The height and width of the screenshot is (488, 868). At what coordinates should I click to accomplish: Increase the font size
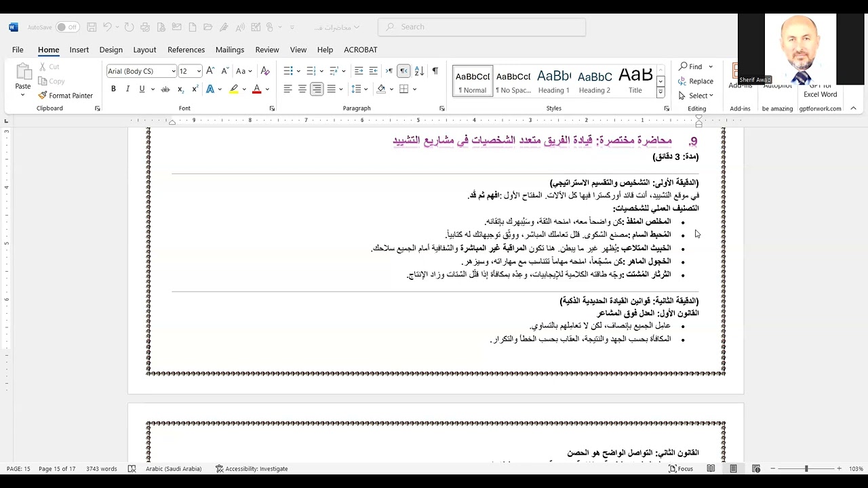[210, 71]
